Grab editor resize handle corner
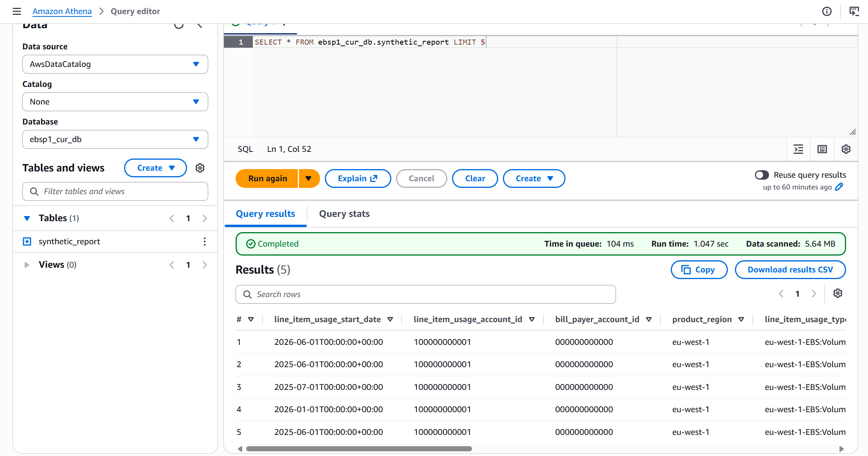This screenshot has width=868, height=456. [853, 132]
